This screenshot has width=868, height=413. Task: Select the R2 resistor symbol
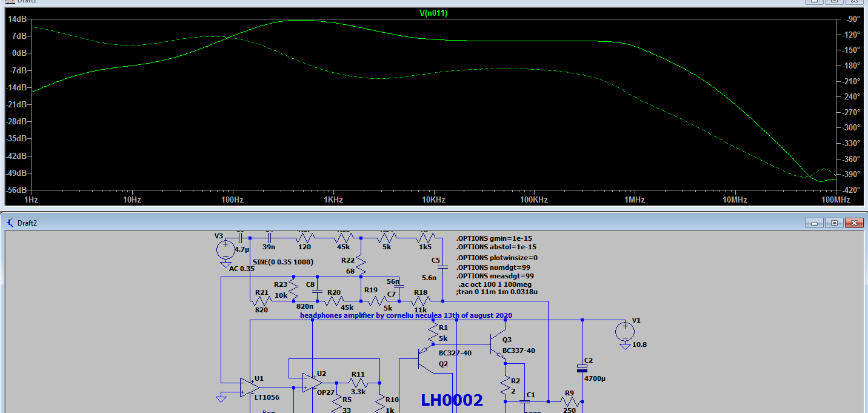tap(505, 385)
